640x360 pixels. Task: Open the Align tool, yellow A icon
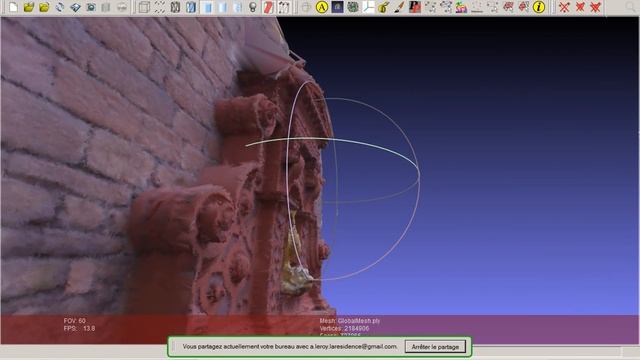tap(322, 7)
